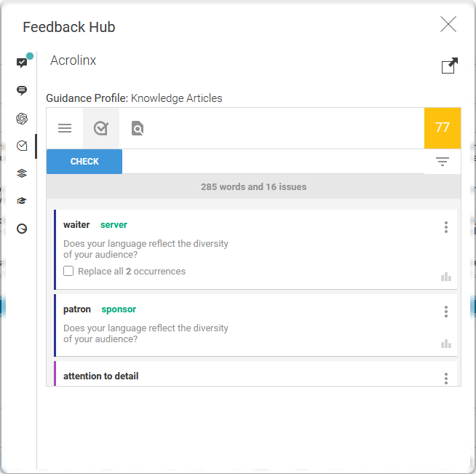Viewport: 476px width, 474px height.
Task: Open more options for the waiter issue
Action: click(446, 227)
